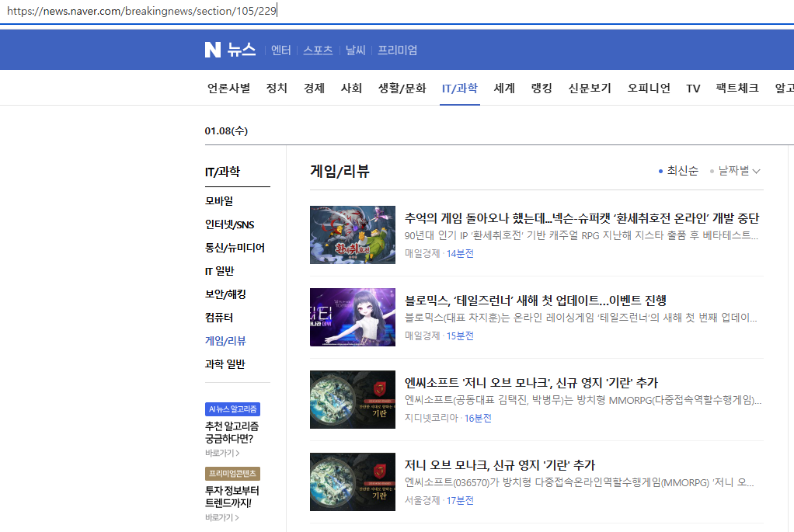Viewport: 794px width, 532px height.
Task: Select the 사회 tab
Action: click(x=351, y=88)
